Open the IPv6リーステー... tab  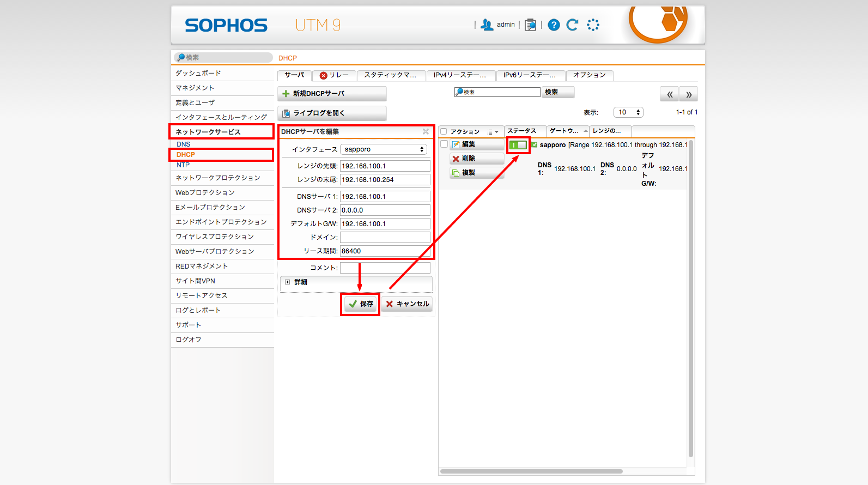coord(531,75)
